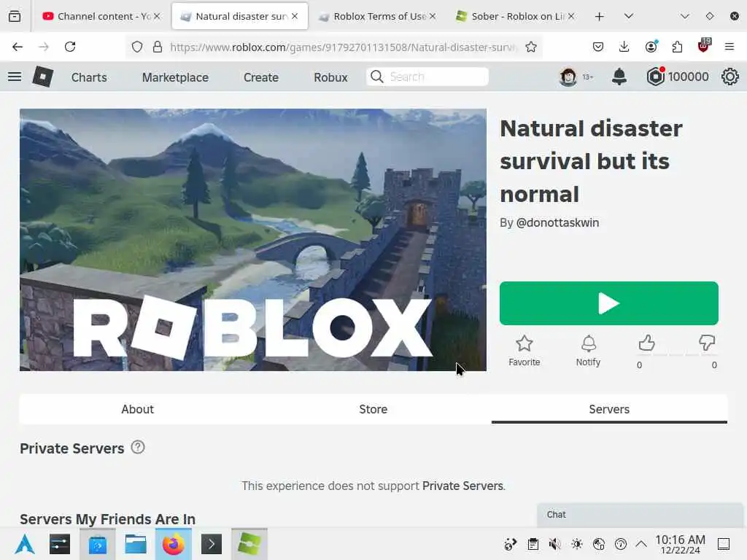Open Roblox notifications bell
Image resolution: width=747 pixels, height=560 pixels.
coord(619,77)
